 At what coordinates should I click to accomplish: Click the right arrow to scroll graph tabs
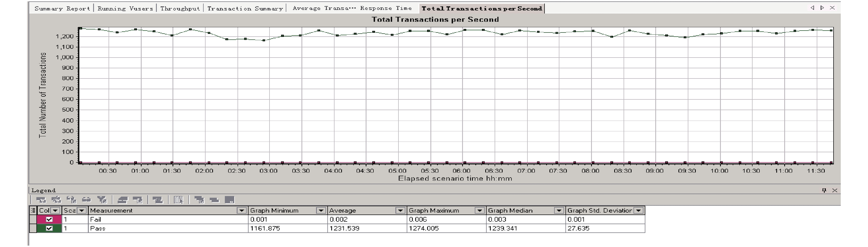click(822, 7)
